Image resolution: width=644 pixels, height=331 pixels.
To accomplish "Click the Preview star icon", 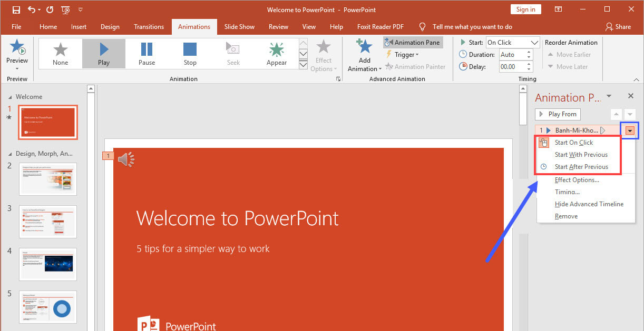I will (x=17, y=47).
